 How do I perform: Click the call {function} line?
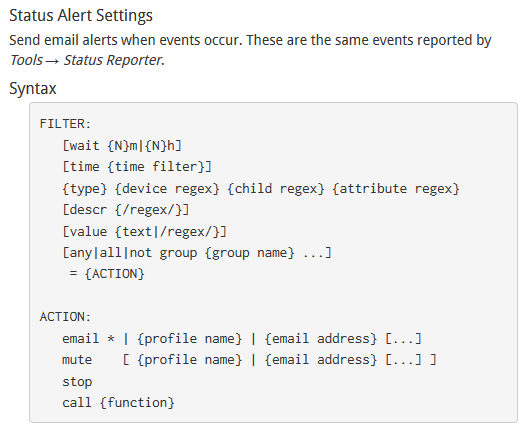pos(118,403)
